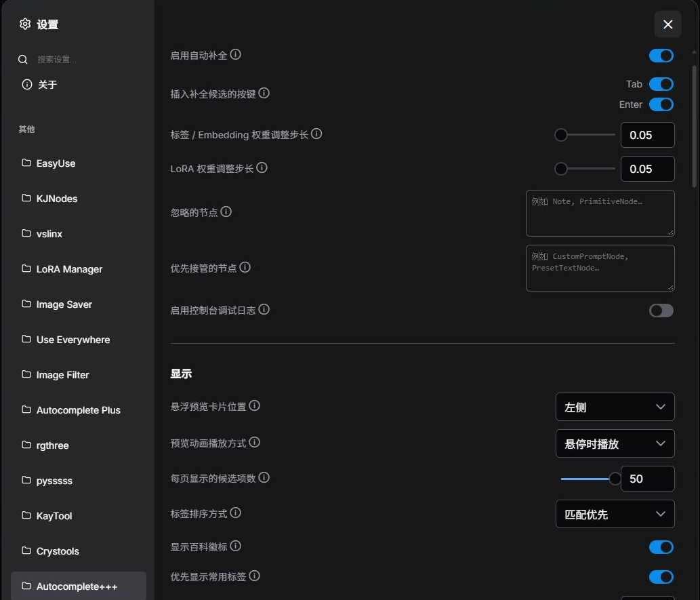The width and height of the screenshot is (700, 600).
Task: Click the folder icon beside KJNodes
Action: [26, 198]
